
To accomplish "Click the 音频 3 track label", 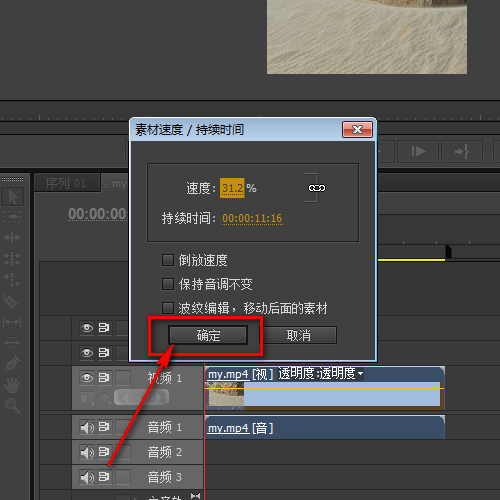I will [165, 477].
